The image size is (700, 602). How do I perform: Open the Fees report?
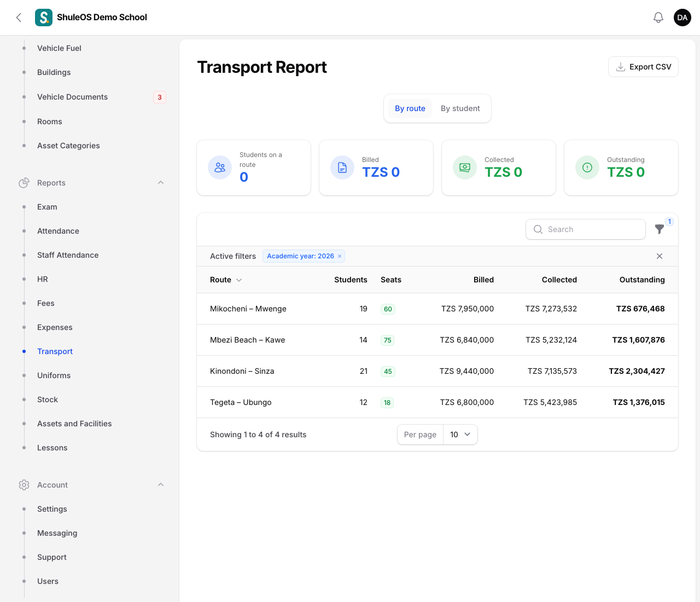coord(46,303)
